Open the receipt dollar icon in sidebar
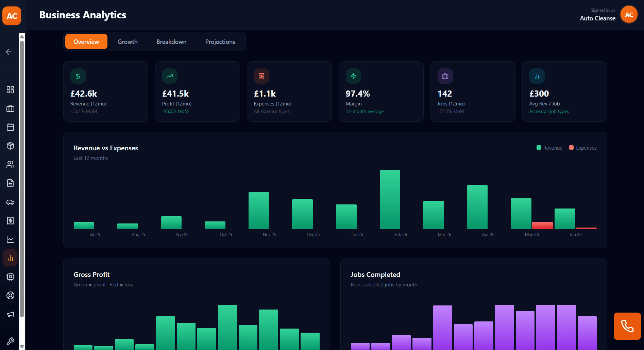Screen dimensions: 644x350 pos(10,220)
